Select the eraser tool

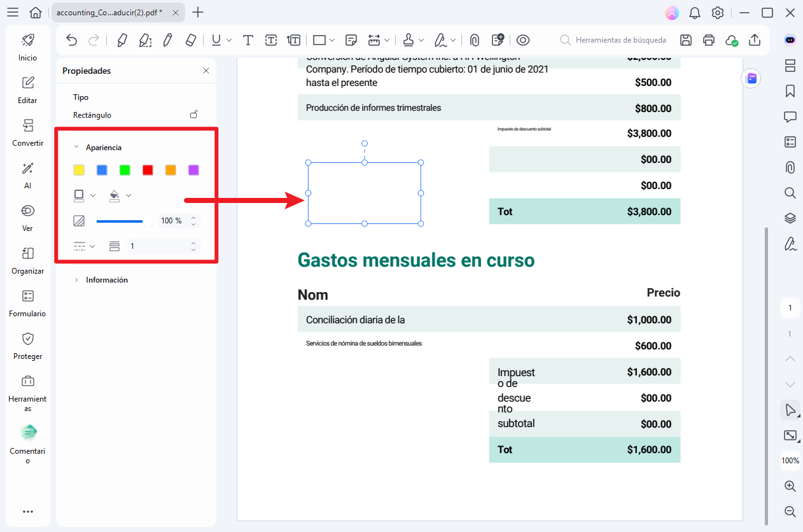(190, 39)
